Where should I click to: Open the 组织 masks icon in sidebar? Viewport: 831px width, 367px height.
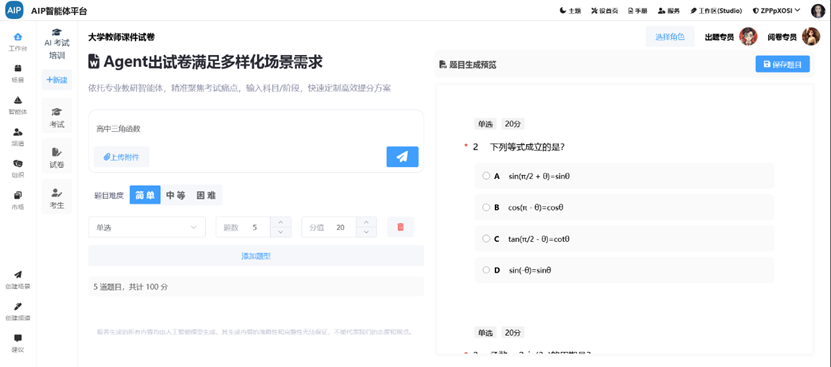coord(18,163)
